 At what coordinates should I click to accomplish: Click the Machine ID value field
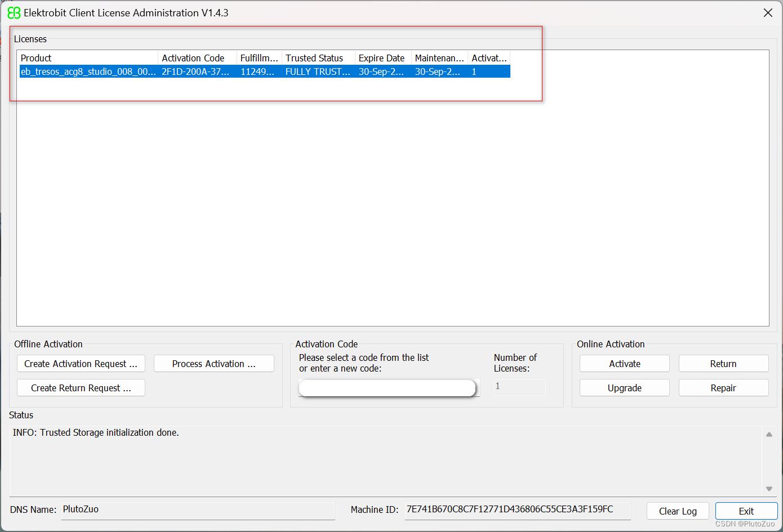point(518,510)
